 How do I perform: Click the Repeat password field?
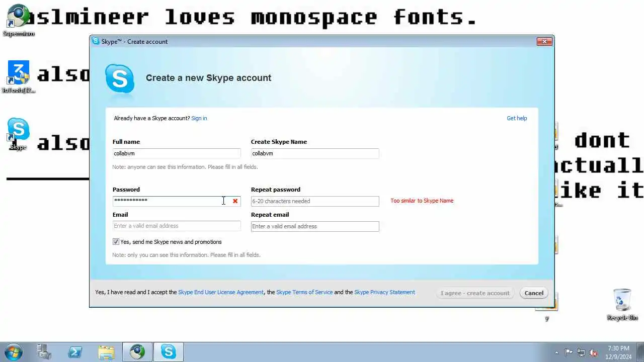click(x=315, y=201)
